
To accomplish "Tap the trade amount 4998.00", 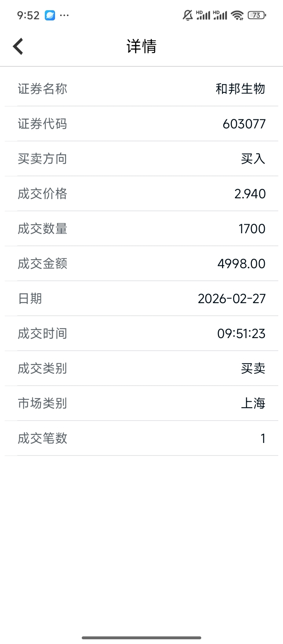I will [241, 263].
